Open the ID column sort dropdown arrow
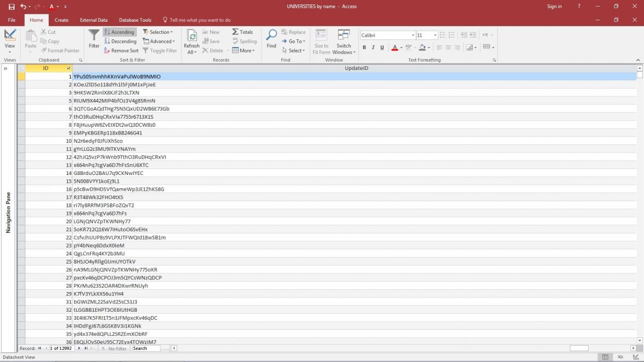Screen dimensions: 644x362 pos(68,68)
